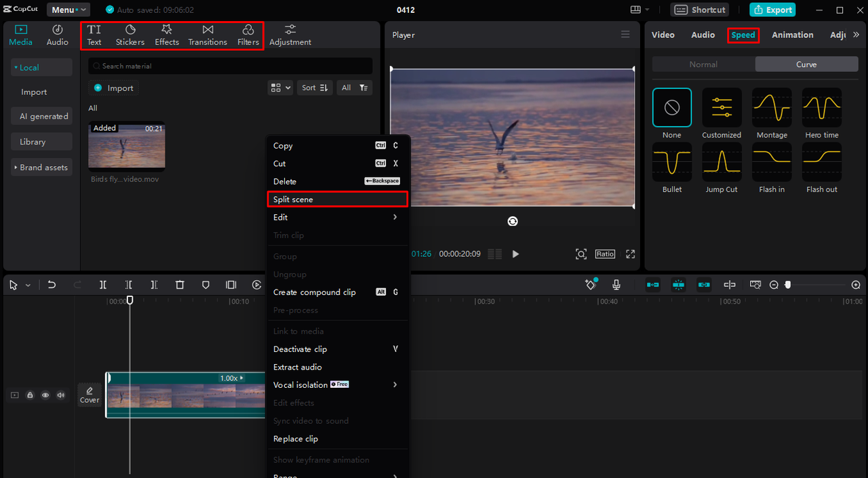Open the Effects panel

(x=167, y=35)
